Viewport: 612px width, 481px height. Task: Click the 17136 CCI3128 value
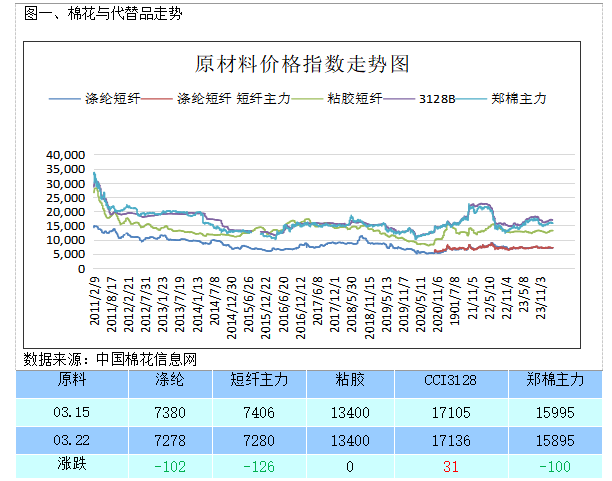451,441
